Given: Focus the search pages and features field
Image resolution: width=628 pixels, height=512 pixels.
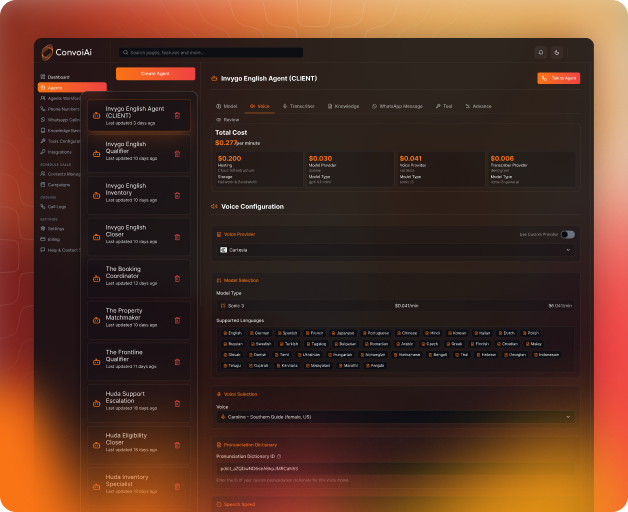Looking at the screenshot, I should coord(211,52).
